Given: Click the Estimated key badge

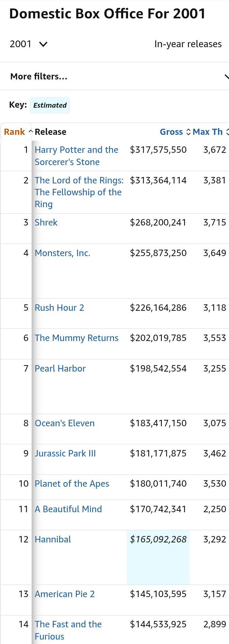Looking at the screenshot, I should (50, 105).
